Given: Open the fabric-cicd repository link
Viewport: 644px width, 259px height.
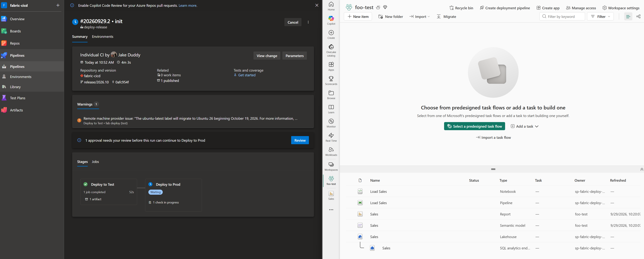Looking at the screenshot, I should [92, 76].
